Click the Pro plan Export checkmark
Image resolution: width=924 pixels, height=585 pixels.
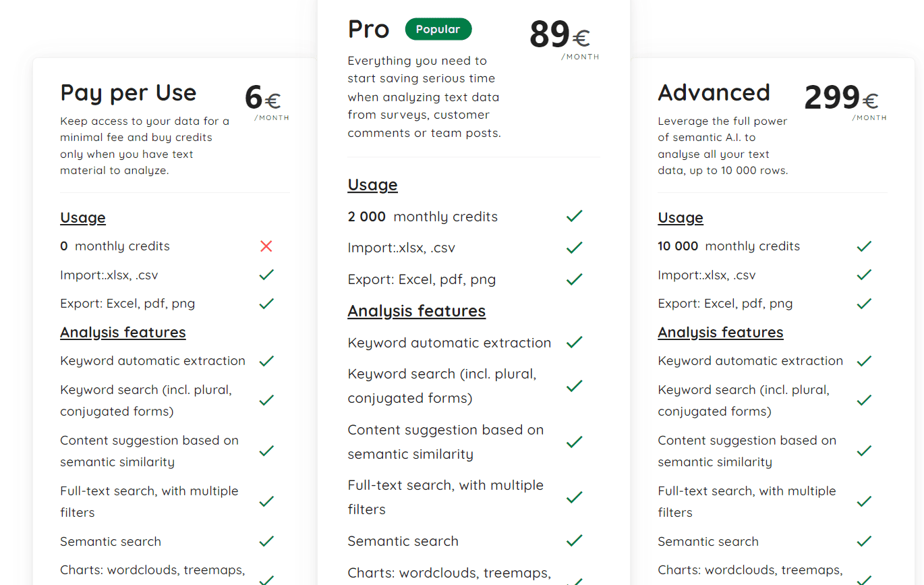575,279
